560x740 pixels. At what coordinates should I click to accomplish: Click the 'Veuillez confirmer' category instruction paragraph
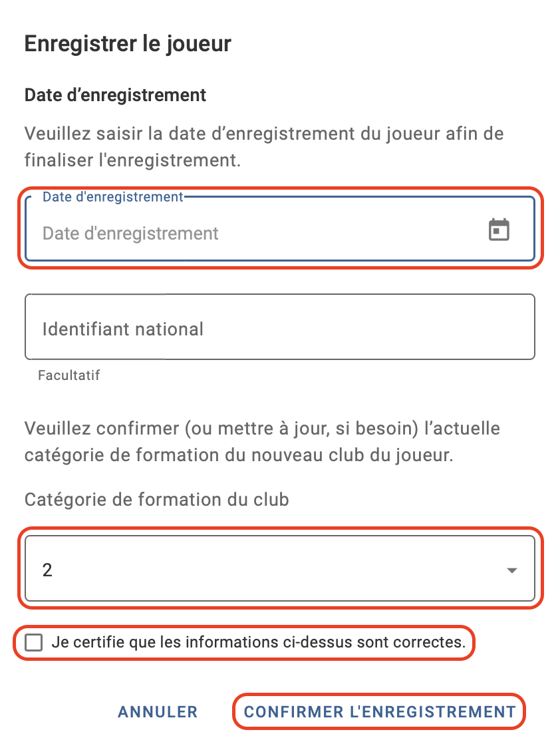tap(262, 442)
